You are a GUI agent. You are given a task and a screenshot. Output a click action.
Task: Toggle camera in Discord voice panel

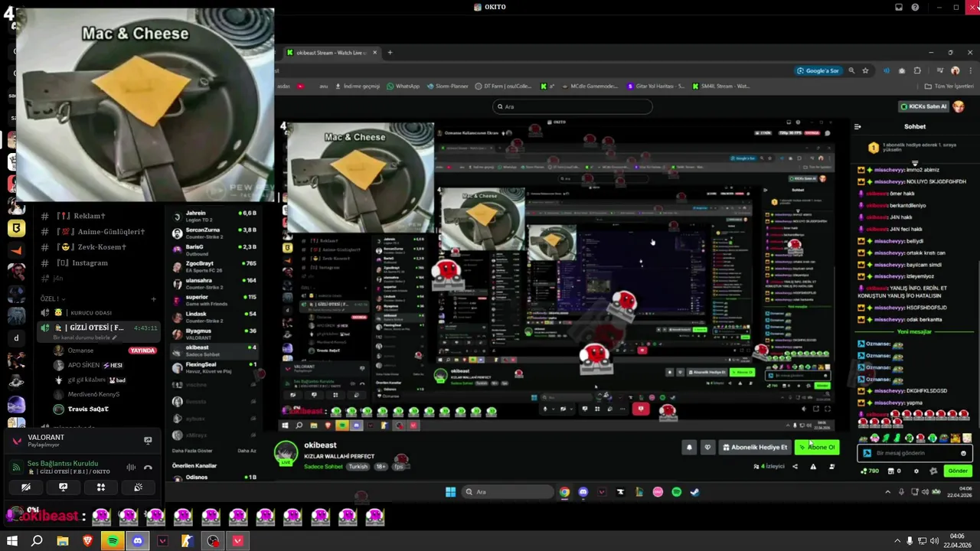coord(26,487)
